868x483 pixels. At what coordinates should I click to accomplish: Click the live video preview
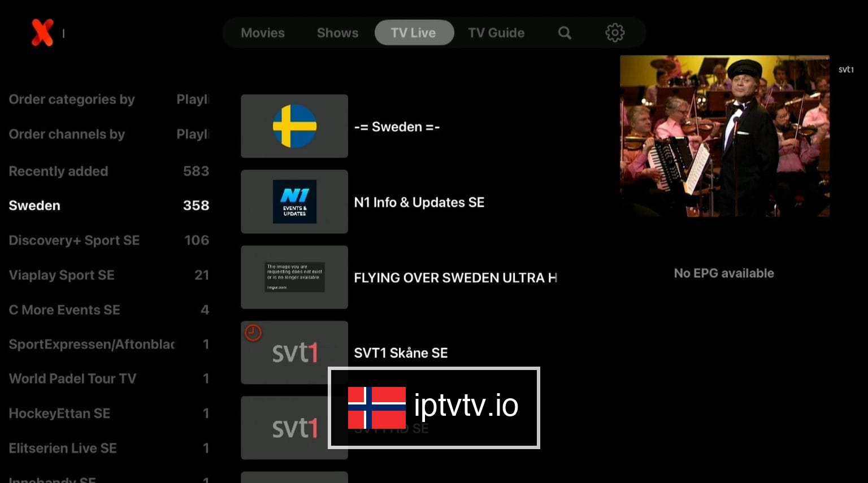pyautogui.click(x=724, y=136)
